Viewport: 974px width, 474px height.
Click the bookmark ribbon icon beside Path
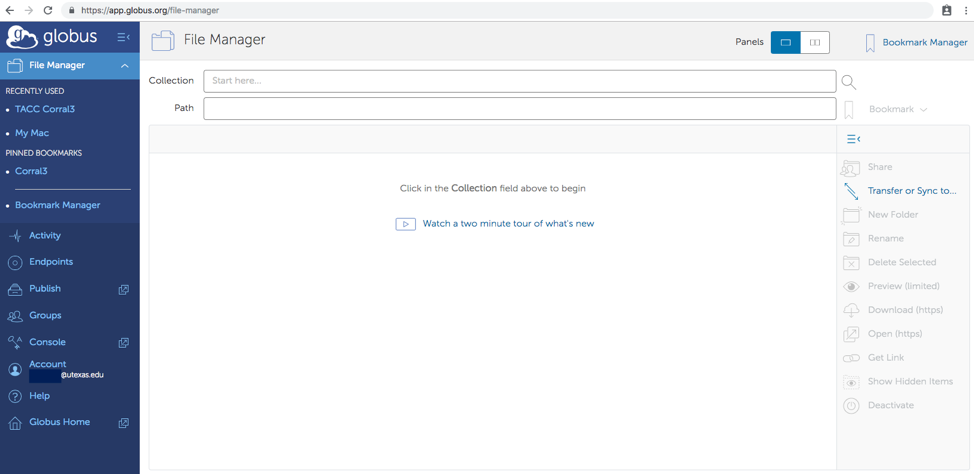click(x=849, y=110)
